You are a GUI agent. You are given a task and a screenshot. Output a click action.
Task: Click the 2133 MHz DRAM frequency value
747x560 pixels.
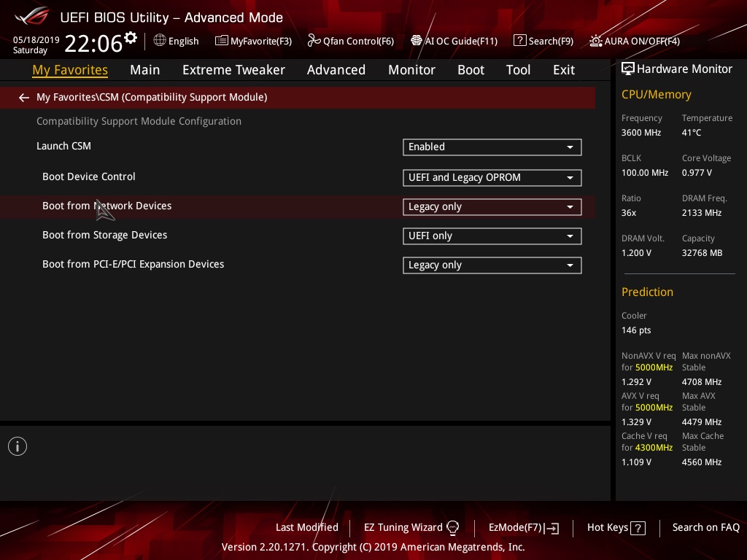tap(701, 212)
